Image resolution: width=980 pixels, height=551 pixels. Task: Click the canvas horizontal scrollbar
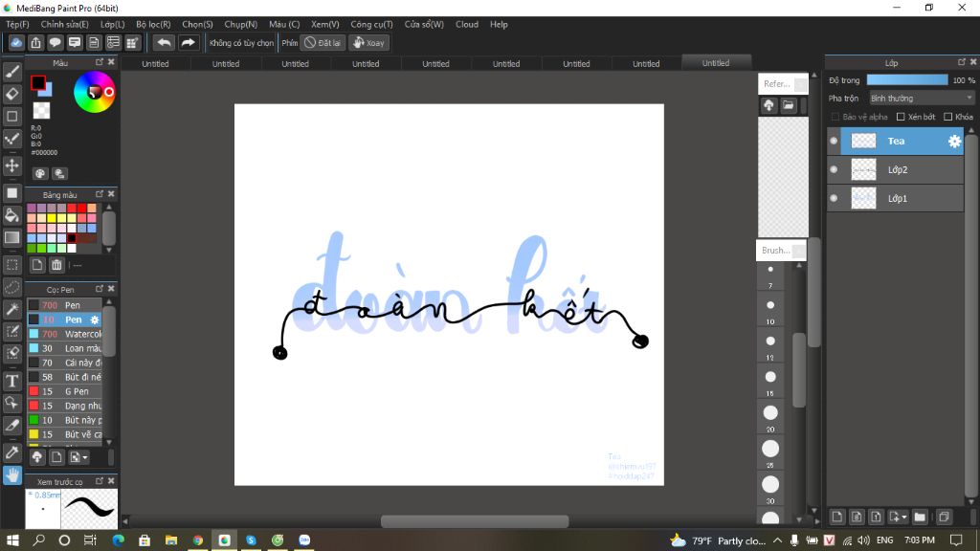tap(475, 521)
